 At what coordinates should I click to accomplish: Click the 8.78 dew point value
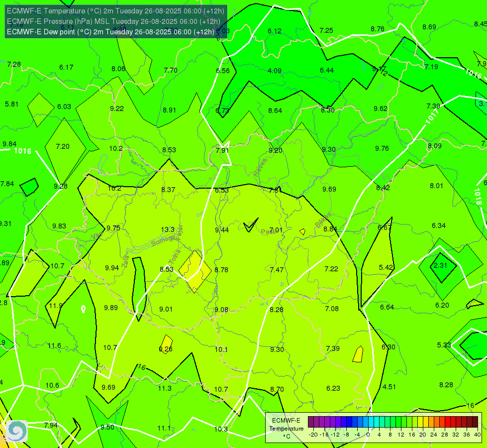(221, 270)
